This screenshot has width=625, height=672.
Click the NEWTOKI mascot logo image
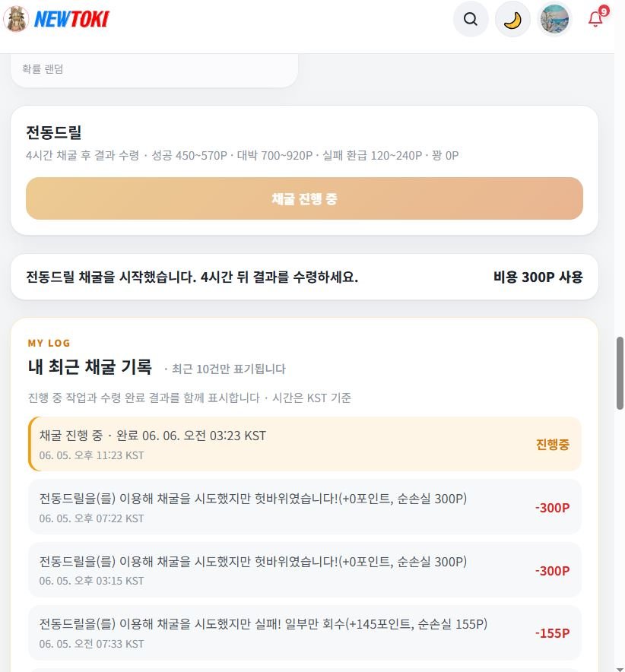pyautogui.click(x=16, y=19)
